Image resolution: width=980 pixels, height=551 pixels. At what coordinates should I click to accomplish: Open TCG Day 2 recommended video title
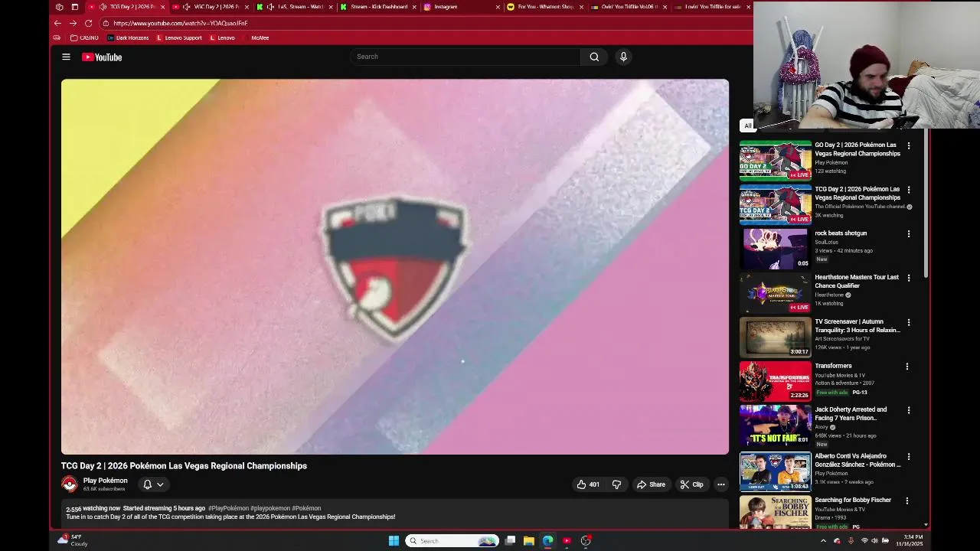point(857,193)
